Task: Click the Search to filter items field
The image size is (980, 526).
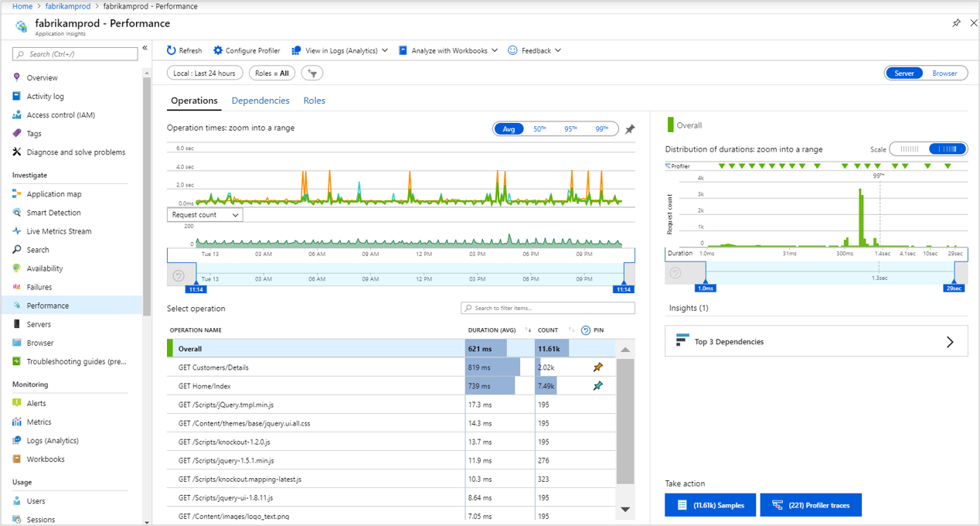Action: coord(547,308)
